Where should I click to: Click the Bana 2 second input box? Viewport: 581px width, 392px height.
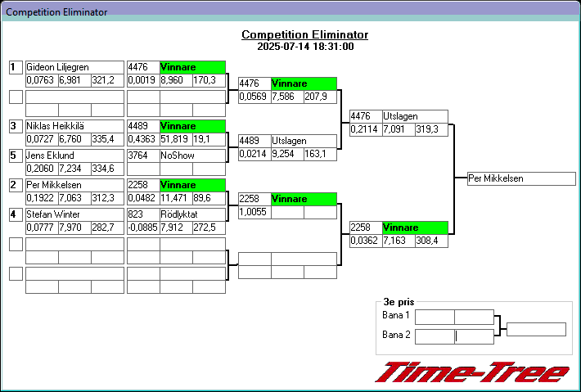(475, 336)
